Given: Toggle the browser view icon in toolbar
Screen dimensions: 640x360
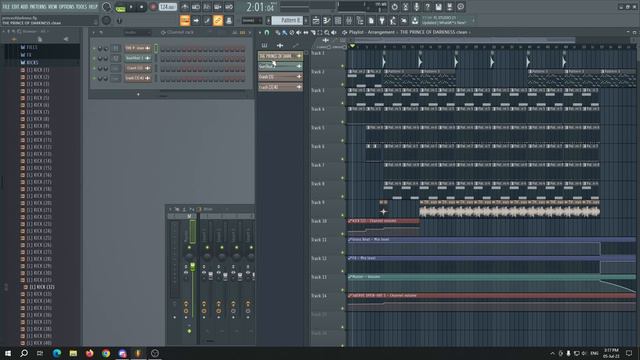Looking at the screenshot, I should tap(360, 20).
